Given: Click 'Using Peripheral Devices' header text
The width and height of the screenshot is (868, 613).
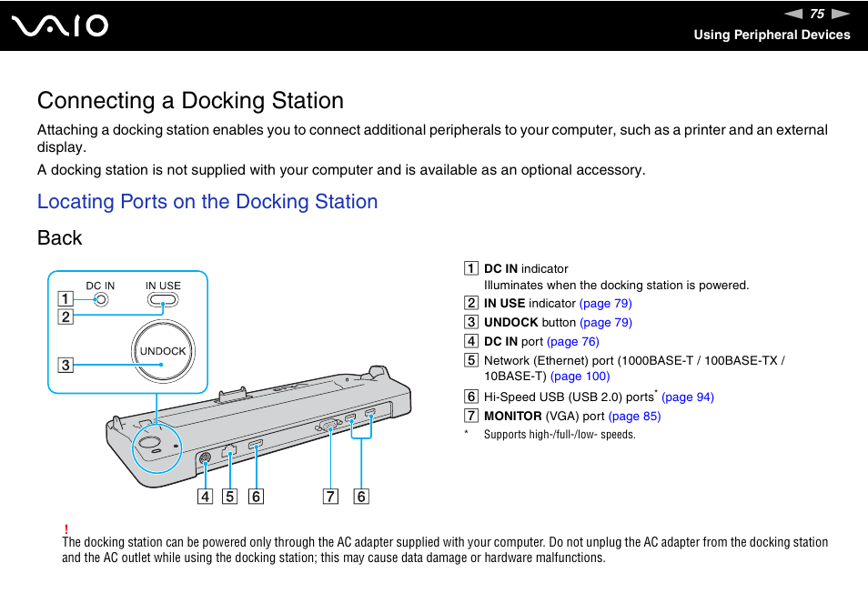Looking at the screenshot, I should pyautogui.click(x=772, y=35).
